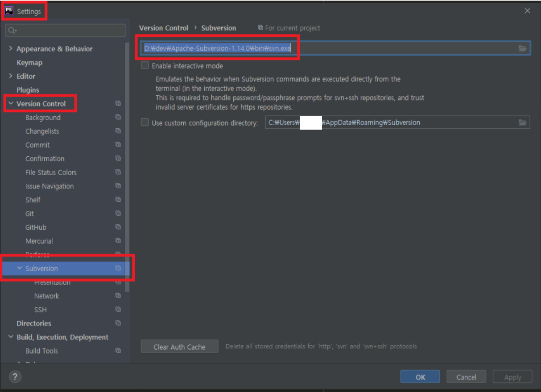Click project-level icon next to Version Control
Viewport: 541px width, 392px height.
click(118, 103)
